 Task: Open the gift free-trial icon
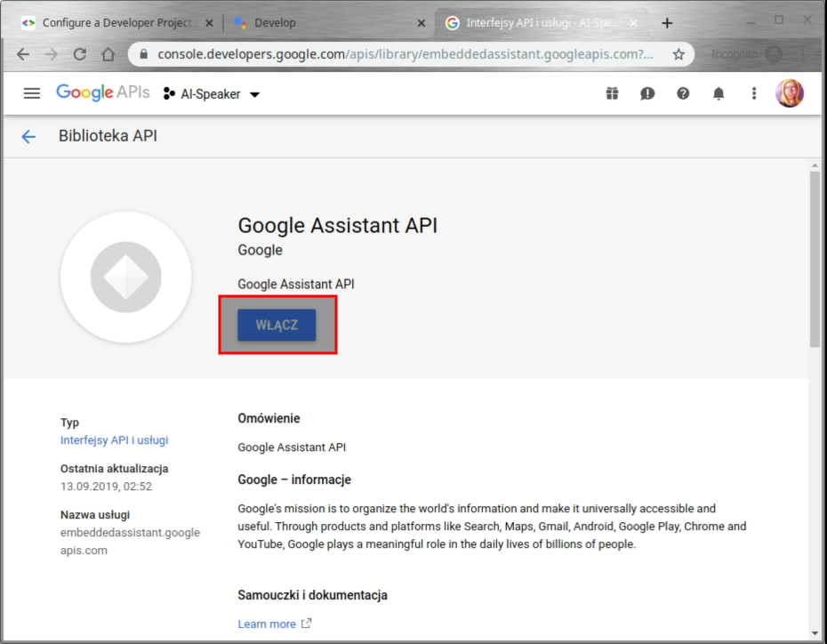pyautogui.click(x=612, y=94)
